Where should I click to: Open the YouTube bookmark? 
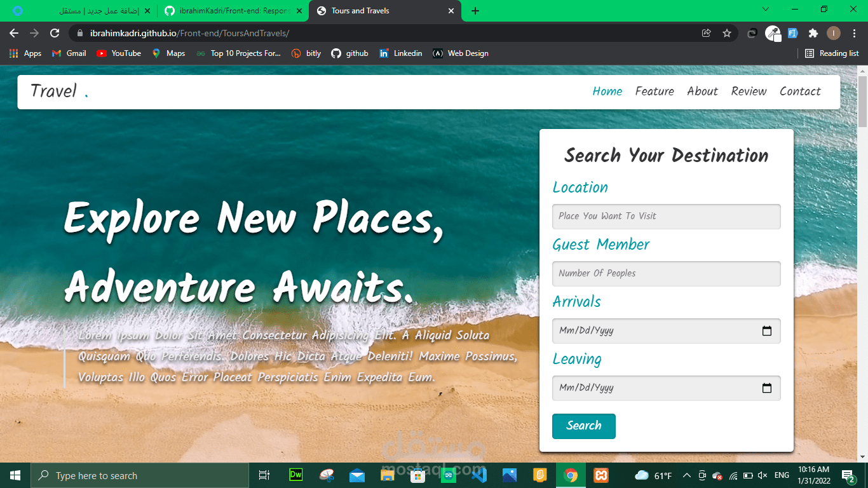119,53
